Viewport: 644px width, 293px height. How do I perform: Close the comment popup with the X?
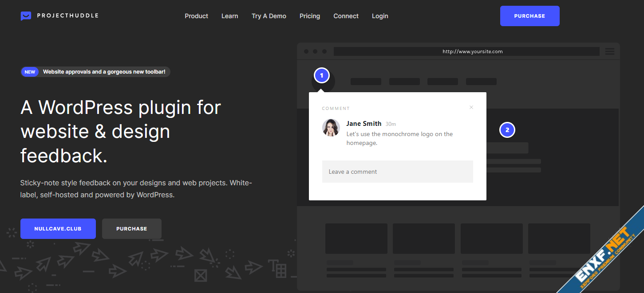471,107
